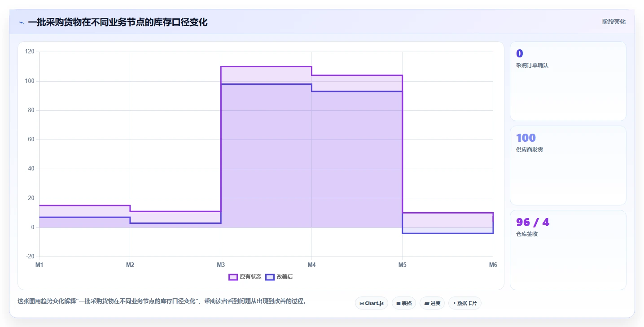Open the 仓库签收 card

568,250
